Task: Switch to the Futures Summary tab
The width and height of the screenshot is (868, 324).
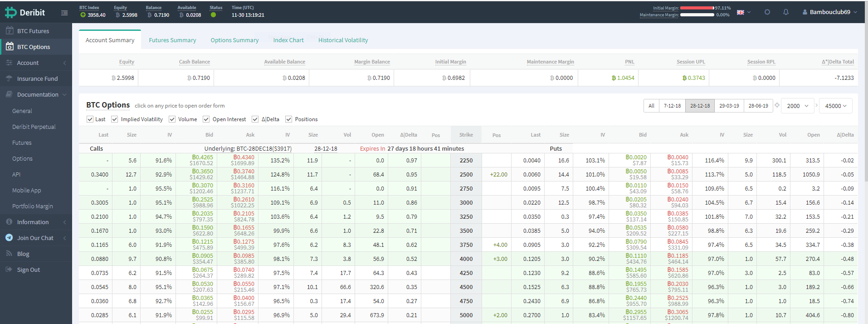Action: pyautogui.click(x=172, y=40)
